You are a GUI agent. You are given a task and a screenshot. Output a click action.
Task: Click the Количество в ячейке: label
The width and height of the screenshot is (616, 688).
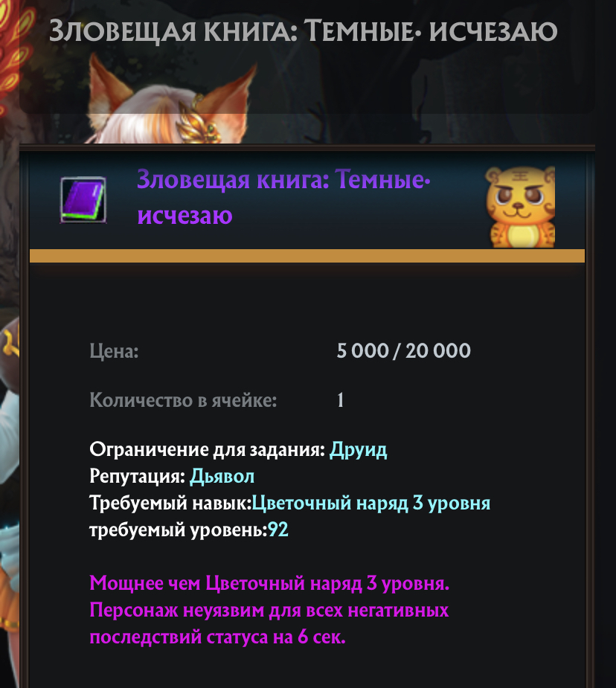coord(184,400)
